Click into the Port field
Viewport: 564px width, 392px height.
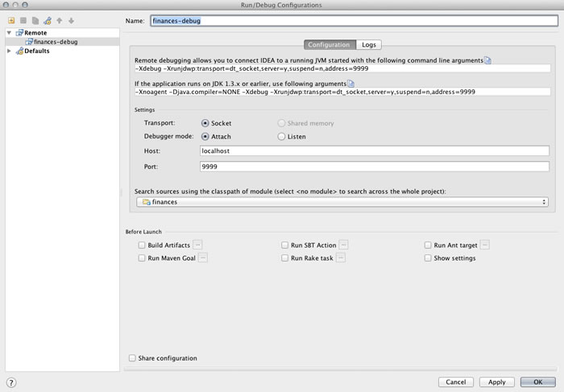[374, 167]
